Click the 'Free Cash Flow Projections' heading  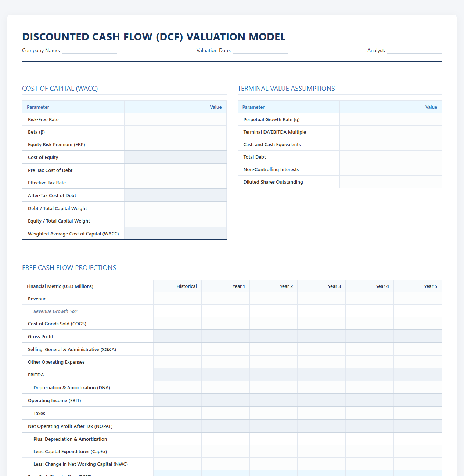(x=69, y=268)
